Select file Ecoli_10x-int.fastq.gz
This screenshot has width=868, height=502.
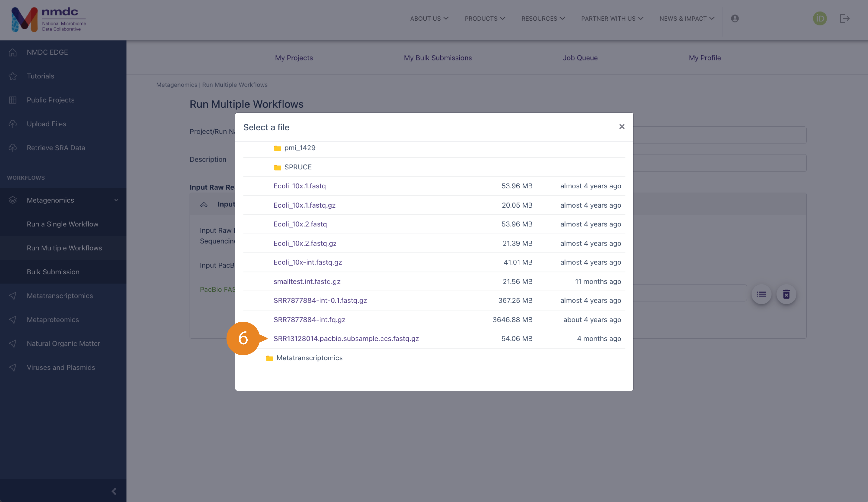tap(308, 262)
